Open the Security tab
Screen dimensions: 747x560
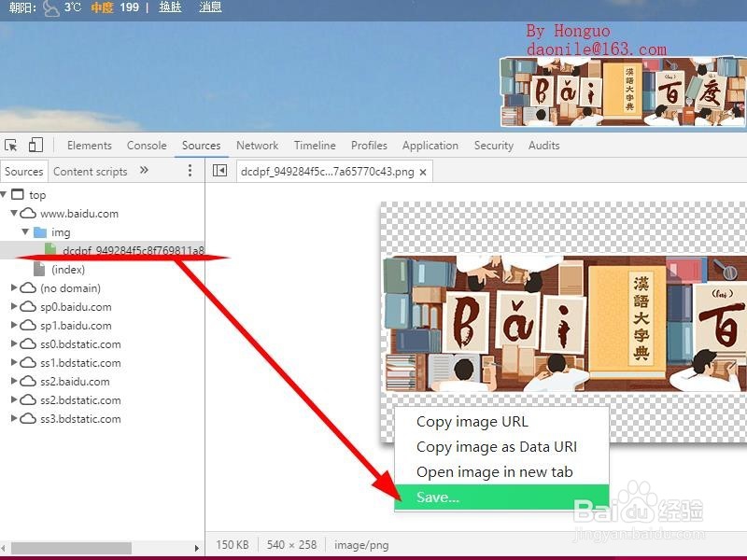[x=494, y=146]
